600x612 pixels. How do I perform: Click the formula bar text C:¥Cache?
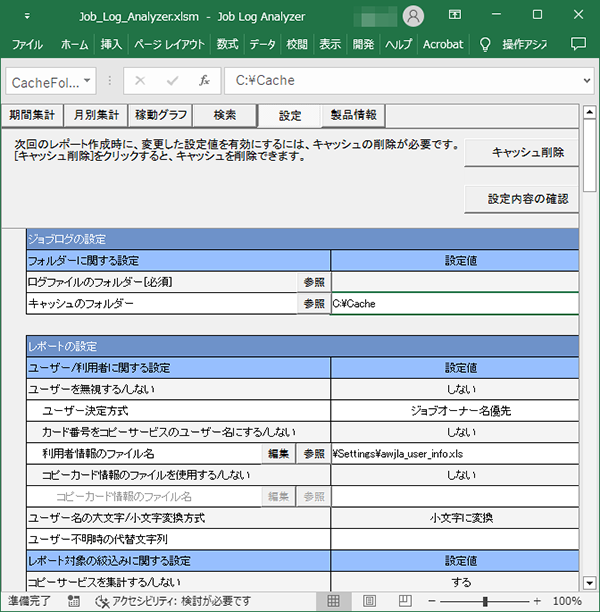point(265,80)
